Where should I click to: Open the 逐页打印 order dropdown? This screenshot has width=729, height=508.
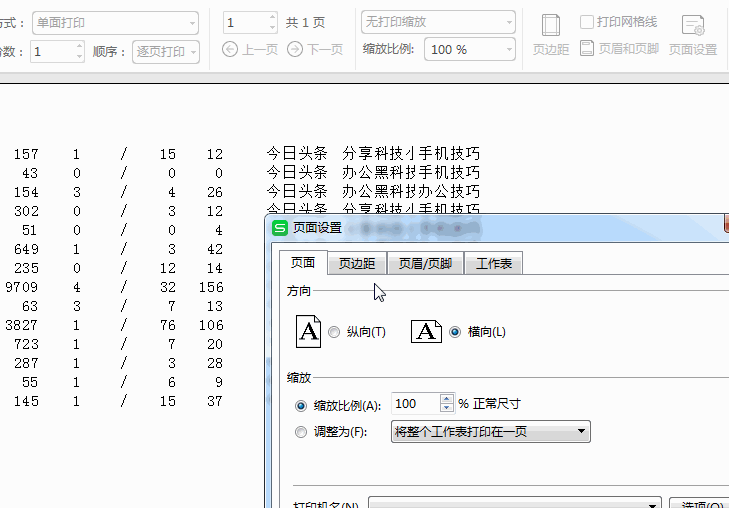point(166,52)
